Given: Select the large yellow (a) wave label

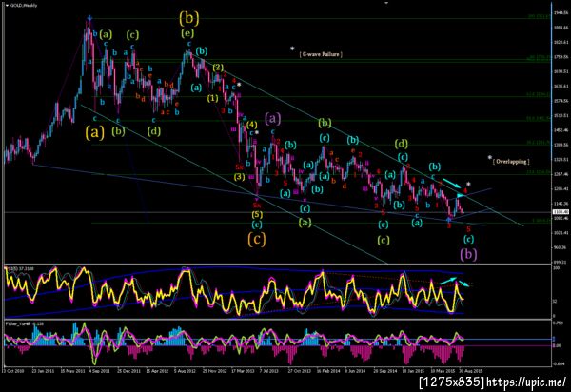Looking at the screenshot, I should [94, 132].
